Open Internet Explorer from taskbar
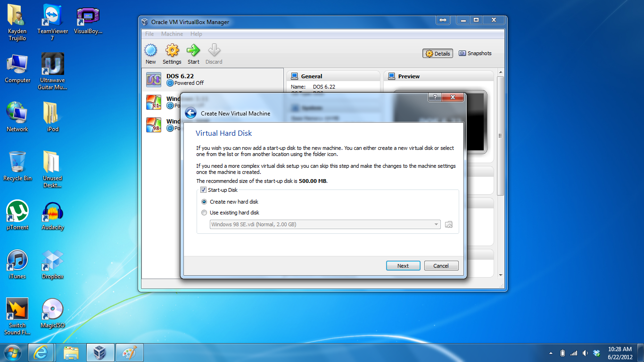Screen dimensions: 644x362 pyautogui.click(x=41, y=353)
